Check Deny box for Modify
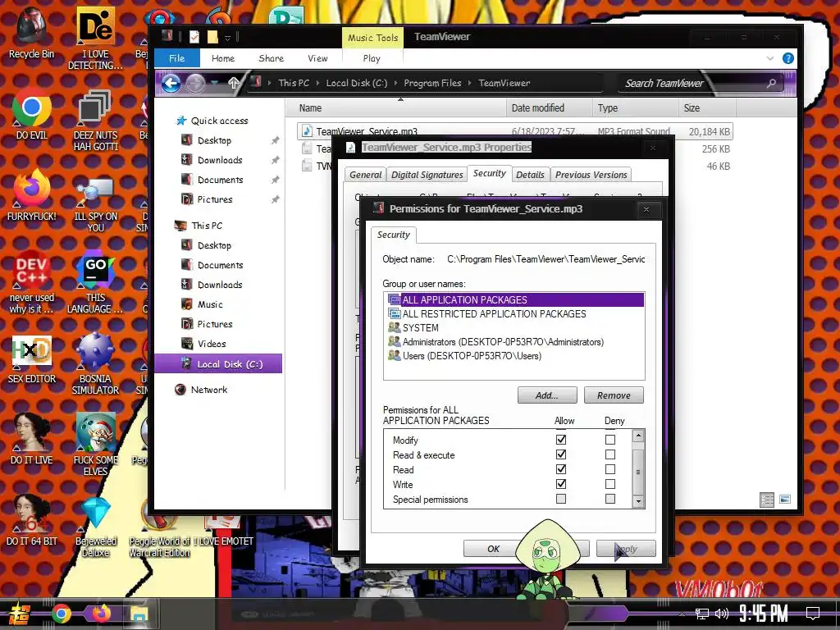Image resolution: width=840 pixels, height=630 pixels. (610, 440)
